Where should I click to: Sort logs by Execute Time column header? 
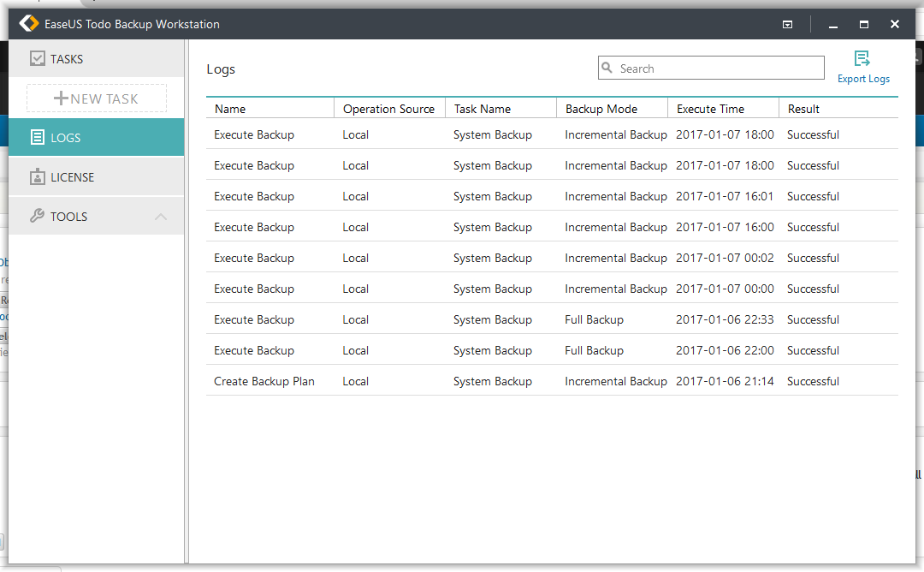[710, 109]
